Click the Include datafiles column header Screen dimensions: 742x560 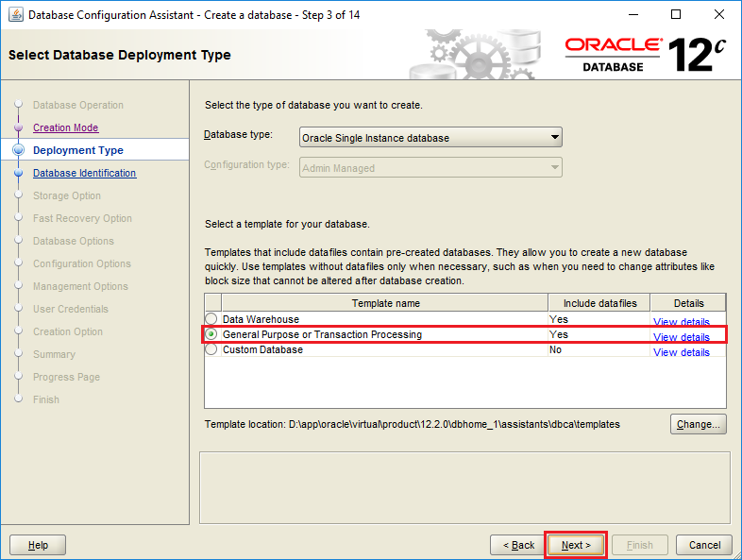[x=599, y=303]
